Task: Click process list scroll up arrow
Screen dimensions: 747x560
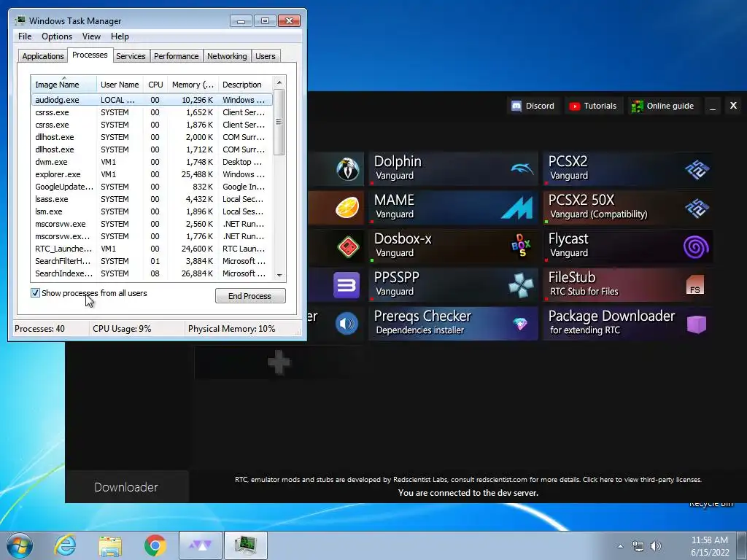Action: (279, 82)
